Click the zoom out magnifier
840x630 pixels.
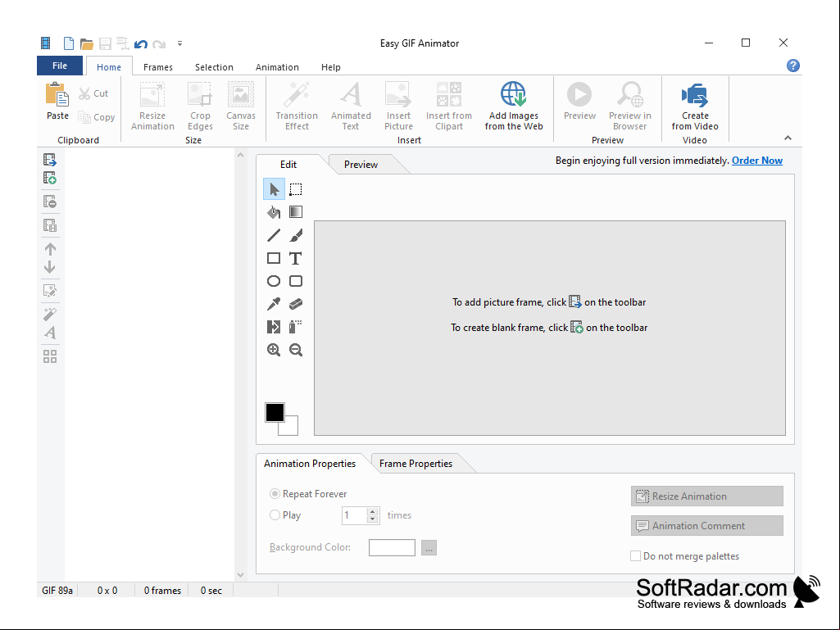(296, 350)
